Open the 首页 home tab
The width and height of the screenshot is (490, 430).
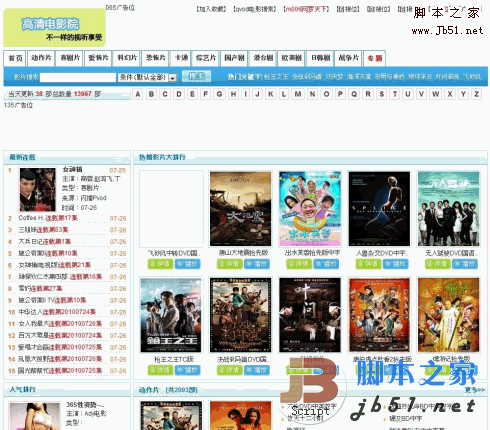15,58
